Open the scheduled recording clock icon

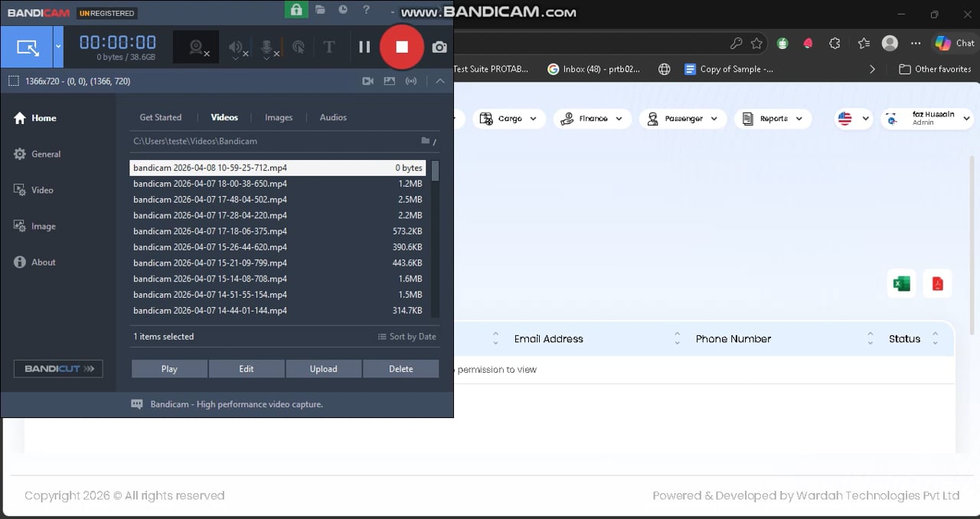pos(343,10)
